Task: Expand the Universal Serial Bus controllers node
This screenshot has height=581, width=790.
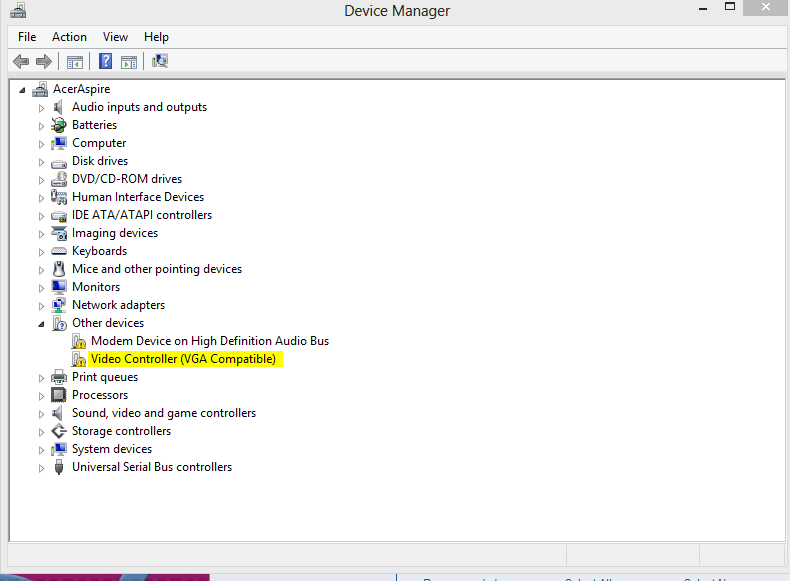Action: [42, 468]
